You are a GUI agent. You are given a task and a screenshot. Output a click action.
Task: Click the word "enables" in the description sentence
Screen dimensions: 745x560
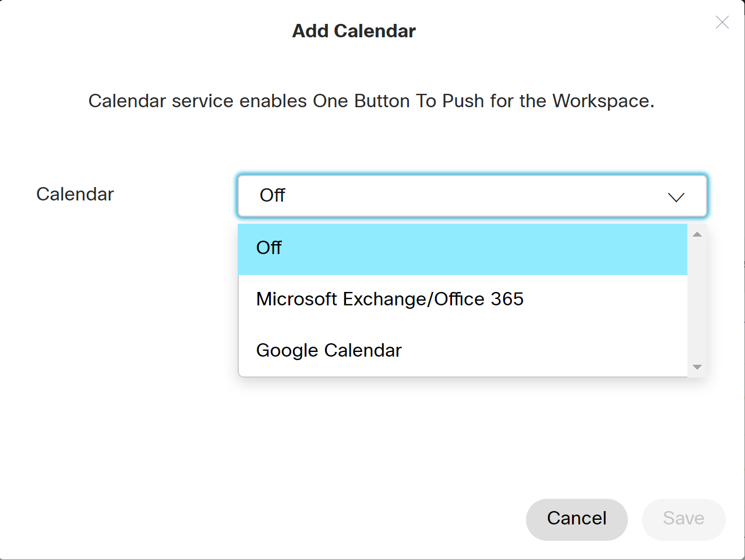pos(273,101)
